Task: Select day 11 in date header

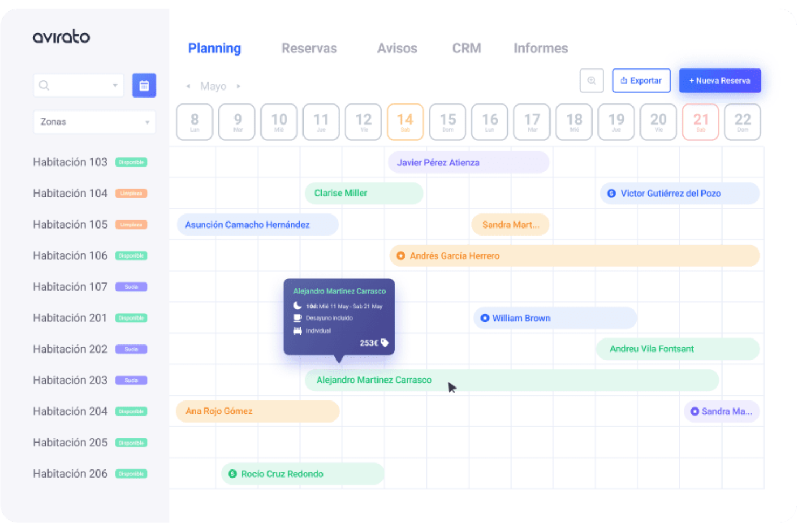Action: (321, 122)
